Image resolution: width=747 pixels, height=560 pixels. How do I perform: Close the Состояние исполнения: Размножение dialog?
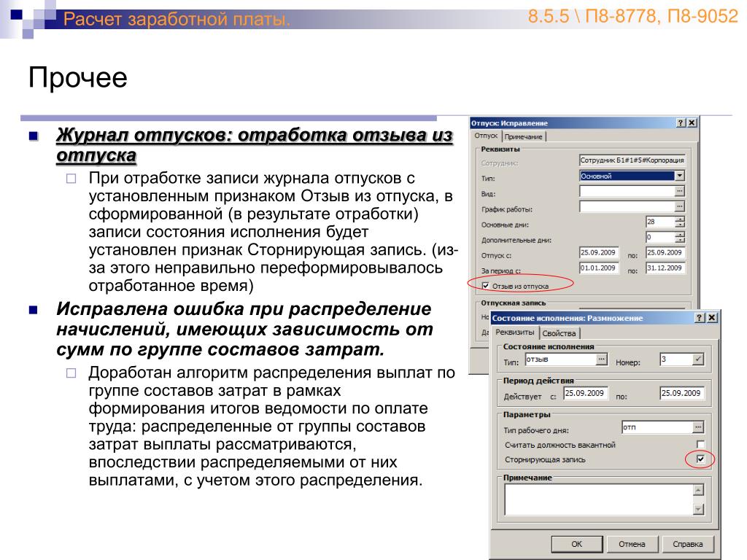712,318
